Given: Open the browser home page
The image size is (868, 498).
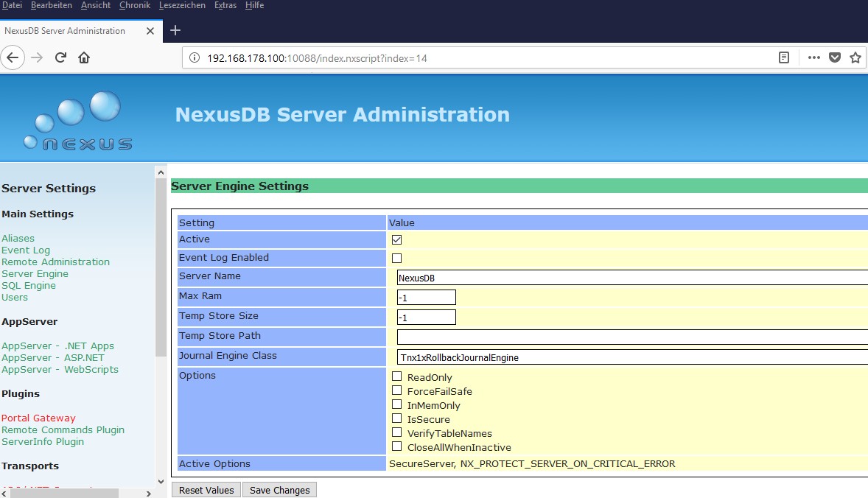Looking at the screenshot, I should coord(84,57).
